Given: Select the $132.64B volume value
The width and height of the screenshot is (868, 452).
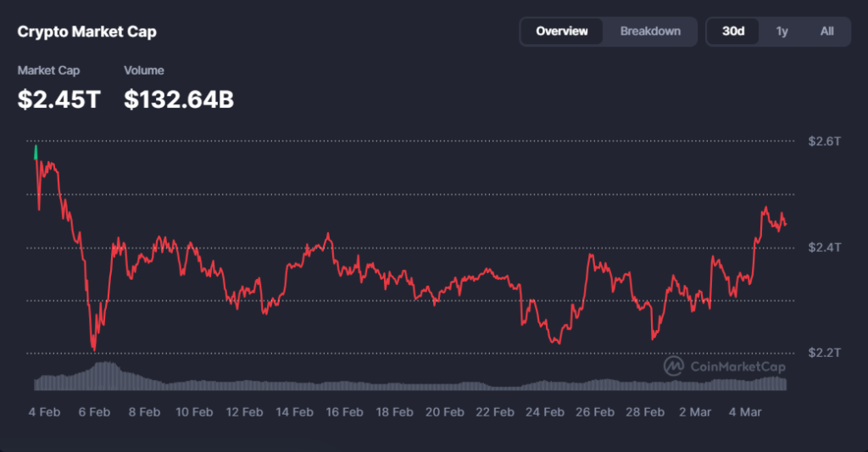Looking at the screenshot, I should tap(179, 99).
